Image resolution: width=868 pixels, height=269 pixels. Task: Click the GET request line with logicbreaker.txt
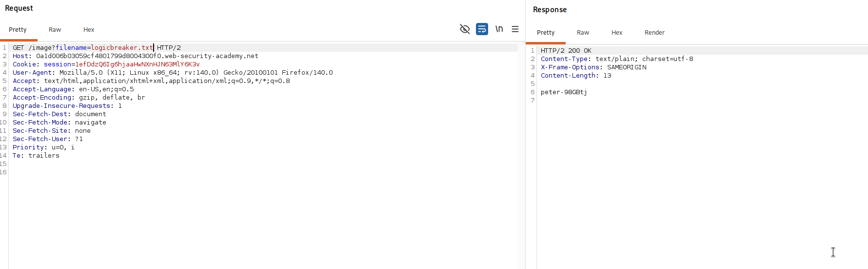97,48
